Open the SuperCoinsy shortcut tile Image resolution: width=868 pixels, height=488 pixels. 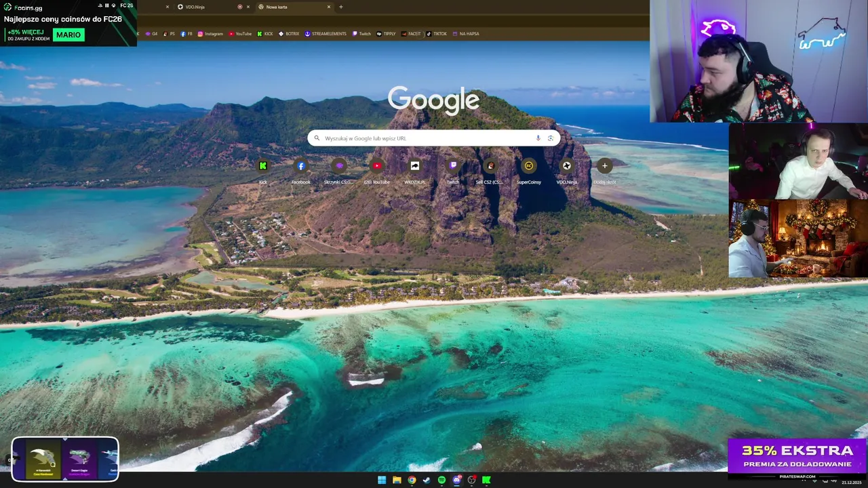pyautogui.click(x=529, y=170)
